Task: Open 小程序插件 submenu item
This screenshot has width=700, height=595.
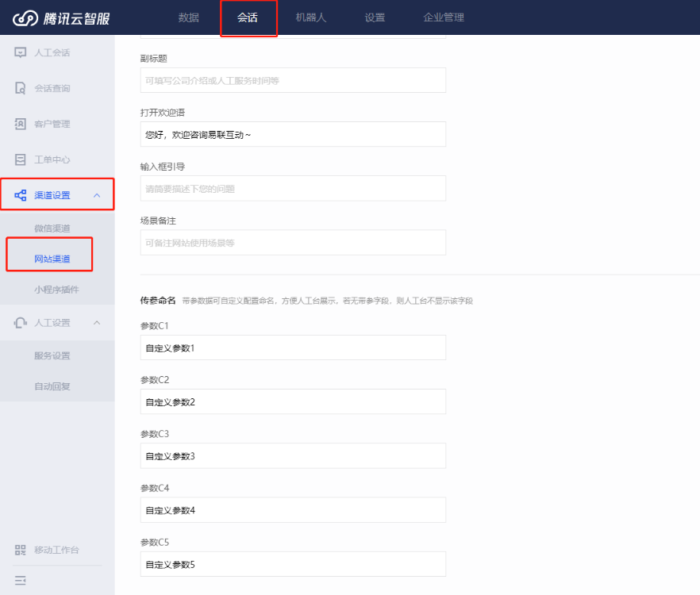Action: [x=56, y=290]
